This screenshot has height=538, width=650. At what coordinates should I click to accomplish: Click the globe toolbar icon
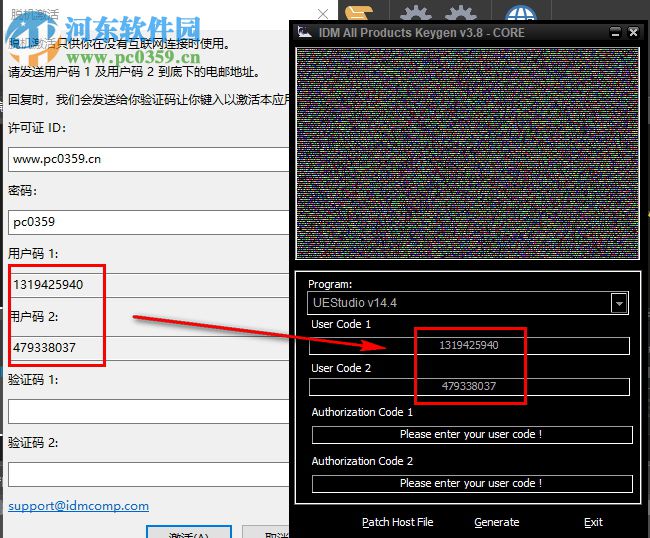(x=521, y=12)
